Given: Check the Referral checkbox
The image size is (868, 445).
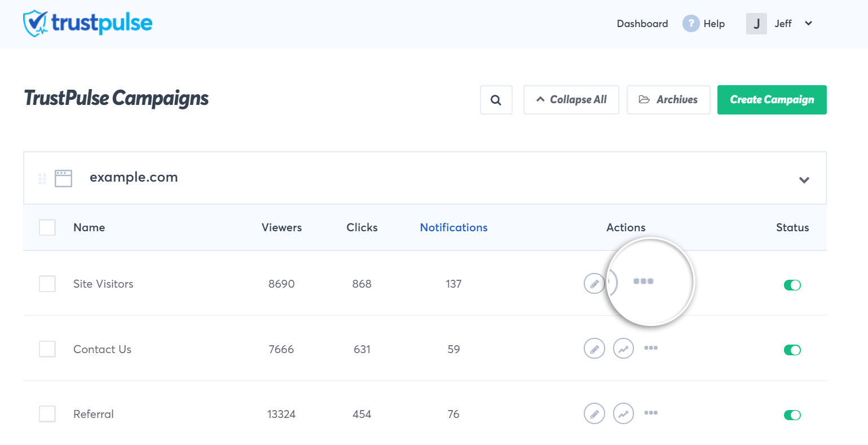Looking at the screenshot, I should click(x=47, y=414).
